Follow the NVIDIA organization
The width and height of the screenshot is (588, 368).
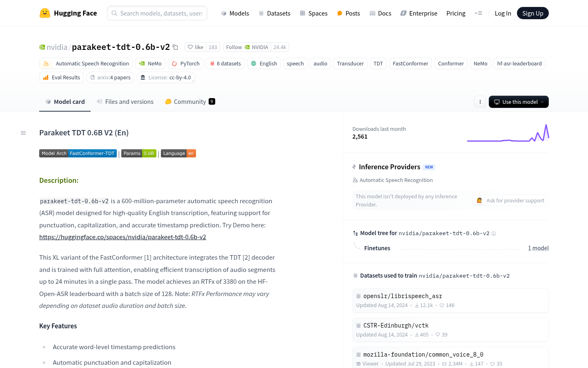pos(247,47)
